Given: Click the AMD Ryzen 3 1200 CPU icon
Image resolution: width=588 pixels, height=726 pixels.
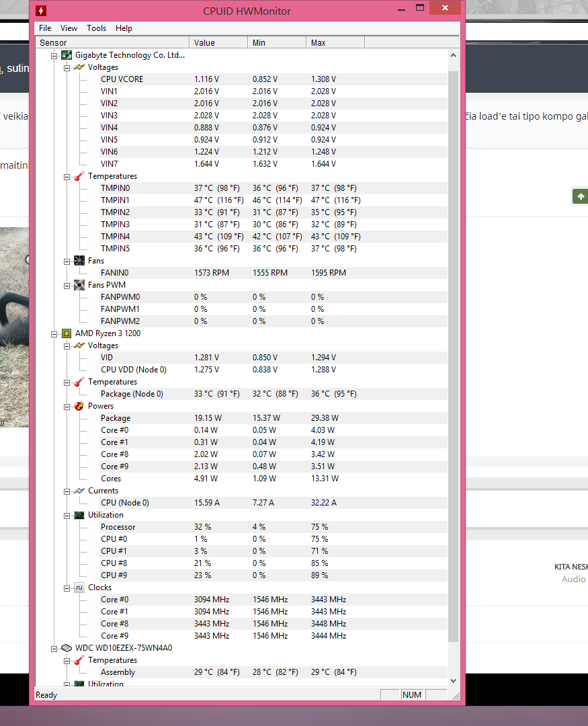Looking at the screenshot, I should 67,333.
